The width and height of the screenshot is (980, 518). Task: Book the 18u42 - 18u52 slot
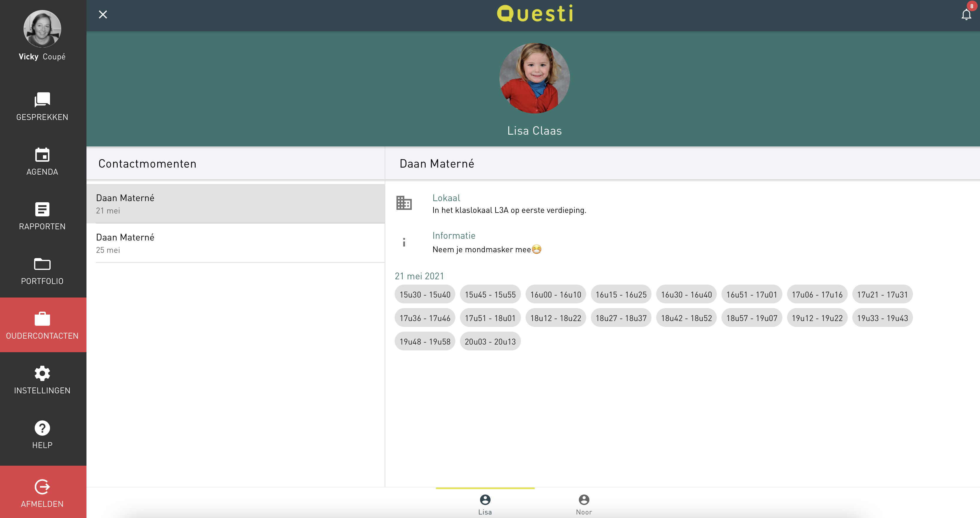click(687, 318)
